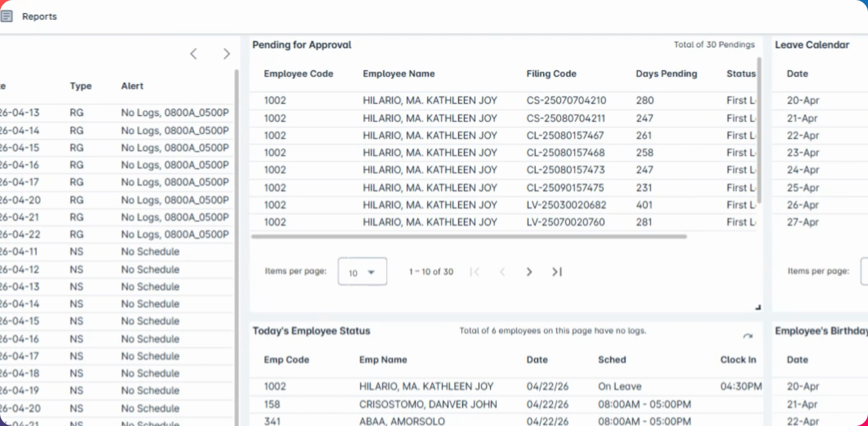The image size is (868, 426).
Task: Click the 401 days pending value
Action: tap(644, 205)
